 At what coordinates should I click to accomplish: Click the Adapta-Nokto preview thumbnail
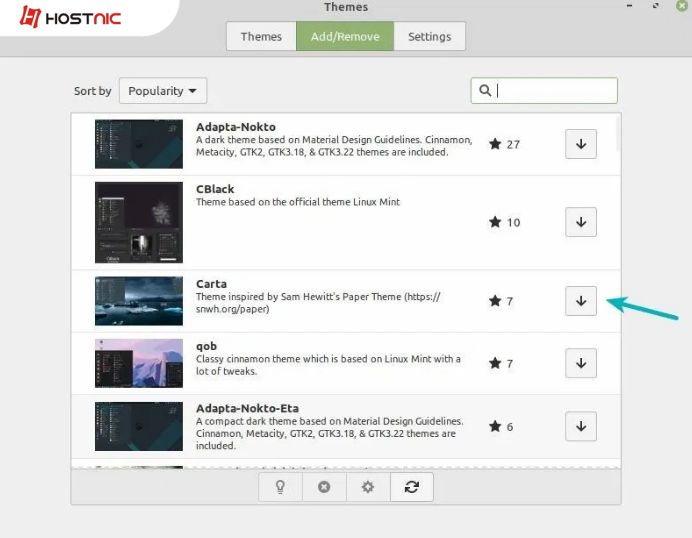[139, 144]
